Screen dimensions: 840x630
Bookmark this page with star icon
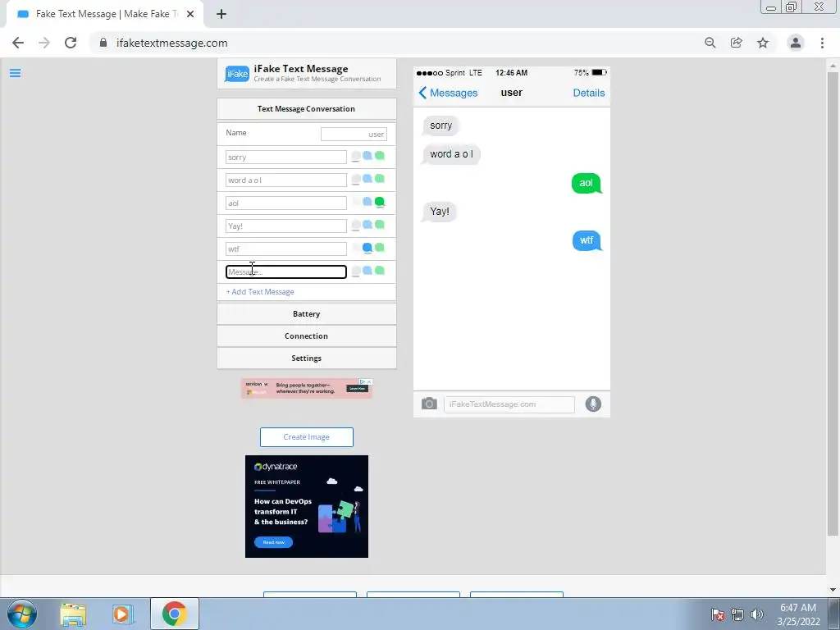point(763,43)
